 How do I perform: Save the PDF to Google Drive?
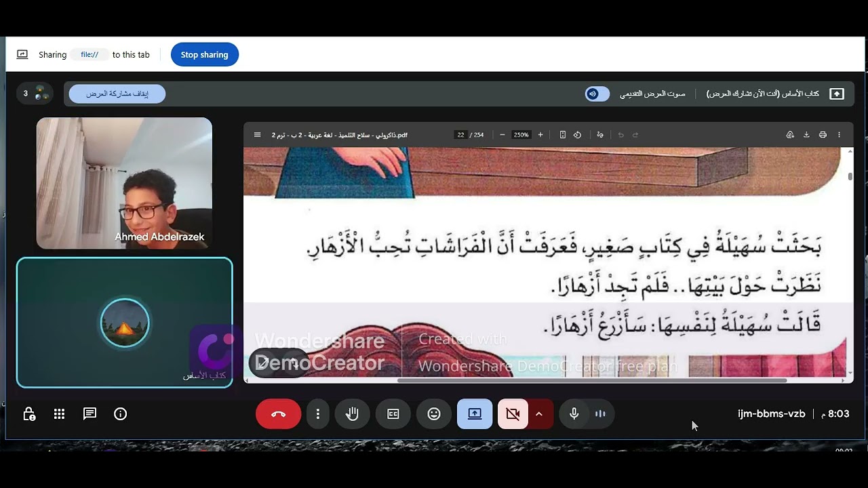point(790,135)
